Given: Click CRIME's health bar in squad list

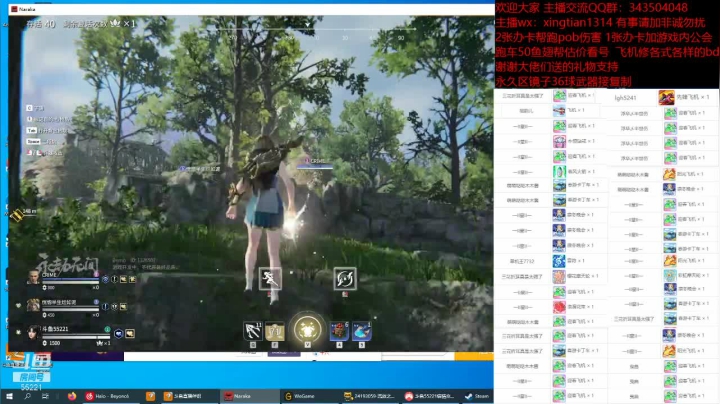Looking at the screenshot, I should 70,281.
